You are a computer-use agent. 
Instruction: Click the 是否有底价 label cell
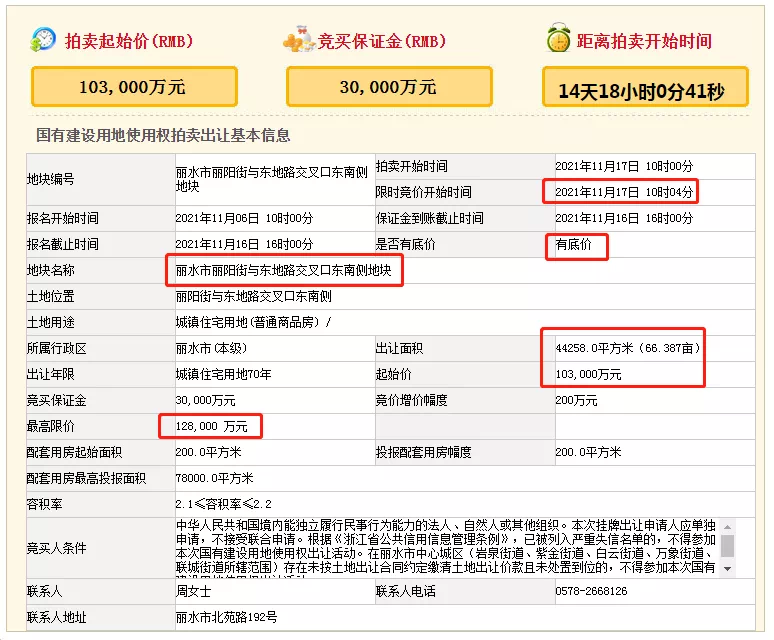tap(465, 244)
